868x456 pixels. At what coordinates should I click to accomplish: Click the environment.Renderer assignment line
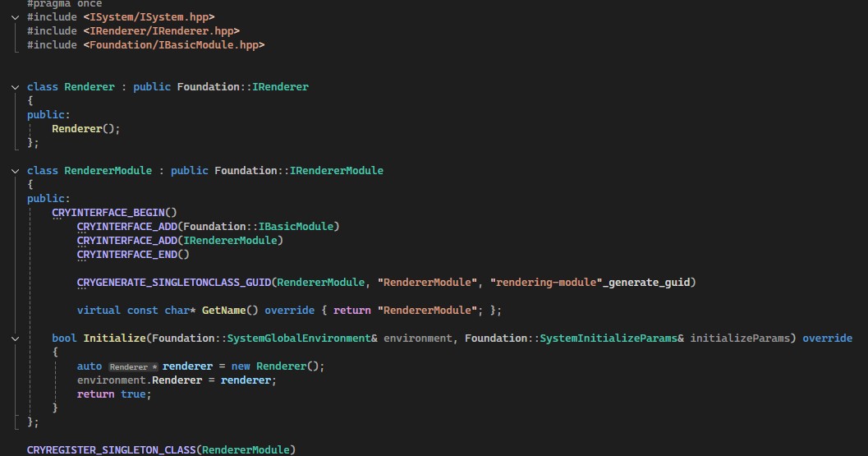tap(177, 380)
